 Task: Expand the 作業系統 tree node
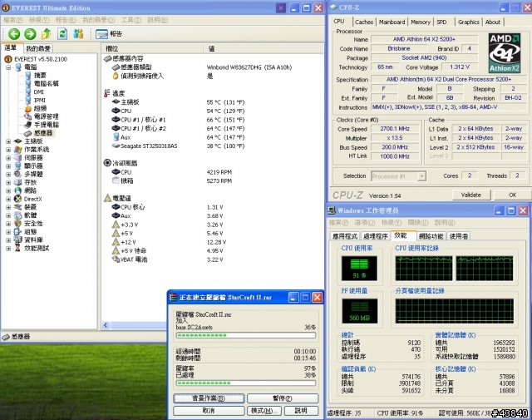tap(8, 150)
